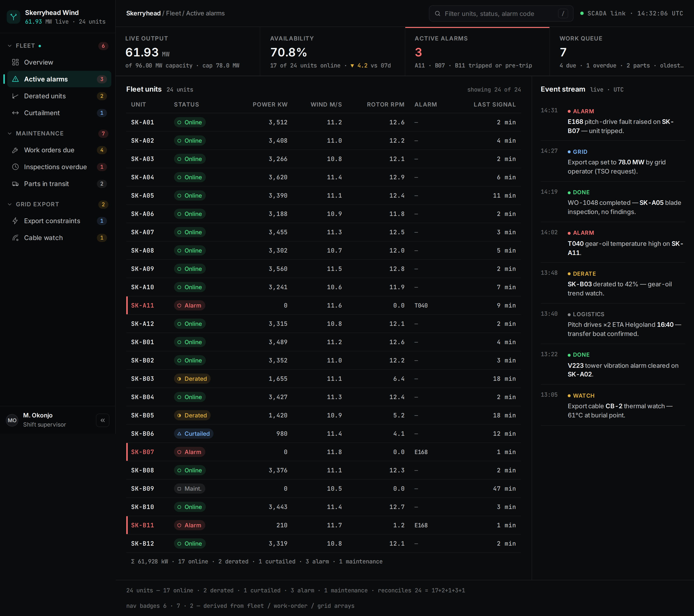Viewport: 694px width, 616px height.
Task: Click the E168 alarm code for SK-B11
Action: pos(421,525)
